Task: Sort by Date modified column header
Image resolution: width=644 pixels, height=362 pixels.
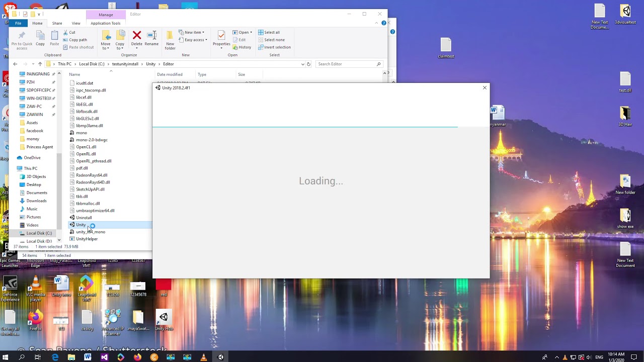Action: (170, 74)
